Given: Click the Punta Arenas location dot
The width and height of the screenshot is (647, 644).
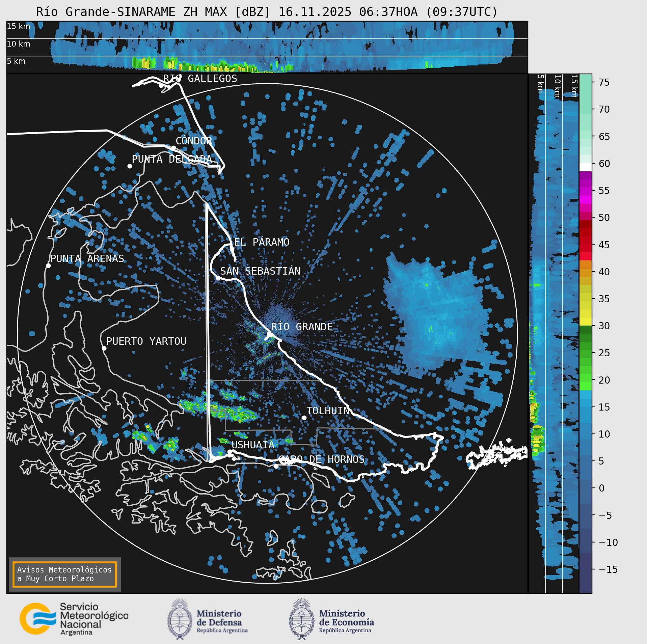Looking at the screenshot, I should pos(48,266).
